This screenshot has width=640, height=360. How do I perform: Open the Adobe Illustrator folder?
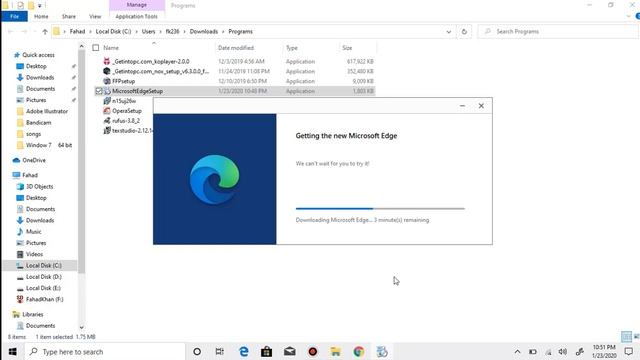click(47, 111)
